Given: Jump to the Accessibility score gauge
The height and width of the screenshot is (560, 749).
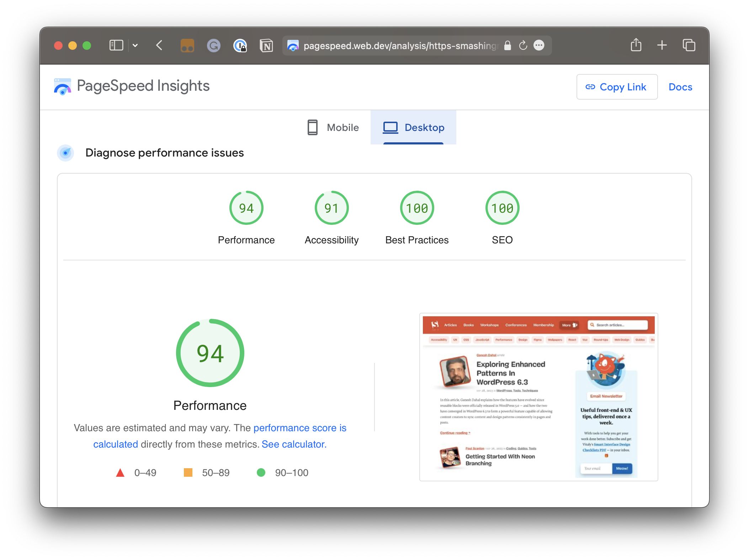Looking at the screenshot, I should point(331,208).
